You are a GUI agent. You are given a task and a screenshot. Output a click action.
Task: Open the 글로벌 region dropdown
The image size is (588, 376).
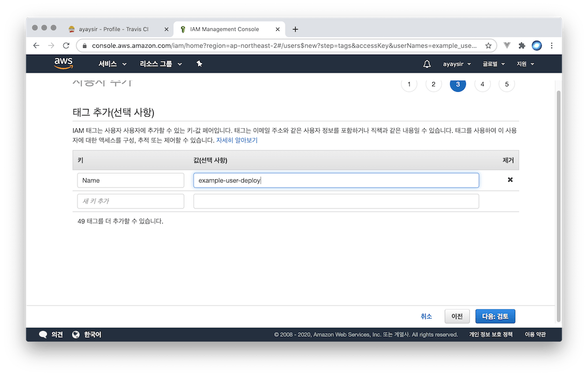tap(493, 64)
